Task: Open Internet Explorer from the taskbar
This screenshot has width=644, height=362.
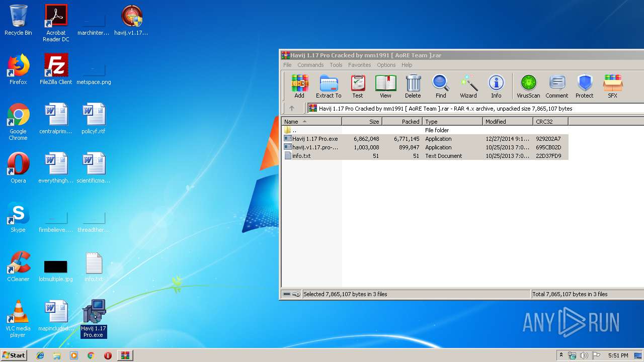Action: coord(40,355)
